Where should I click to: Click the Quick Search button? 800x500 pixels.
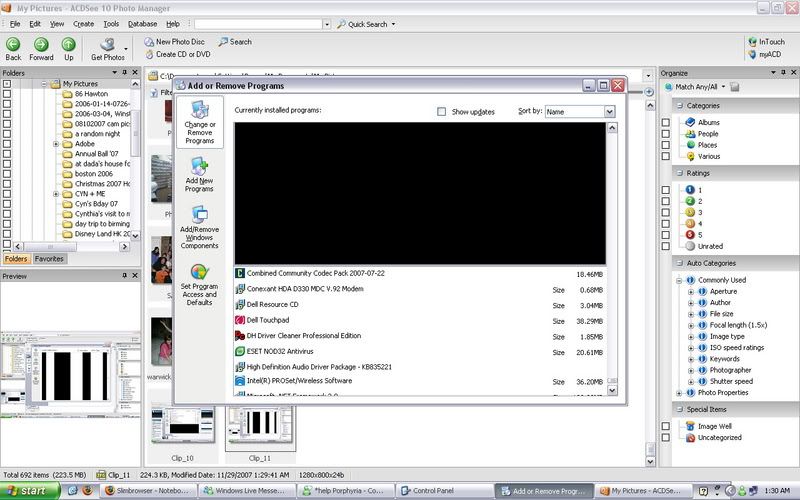362,24
